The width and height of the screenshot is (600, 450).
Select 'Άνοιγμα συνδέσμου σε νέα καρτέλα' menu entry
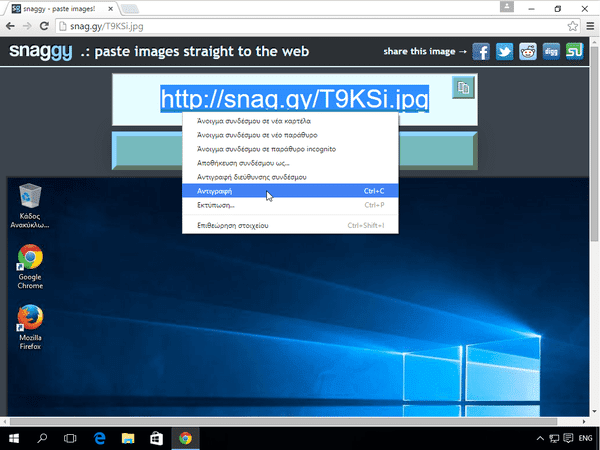tap(290, 121)
